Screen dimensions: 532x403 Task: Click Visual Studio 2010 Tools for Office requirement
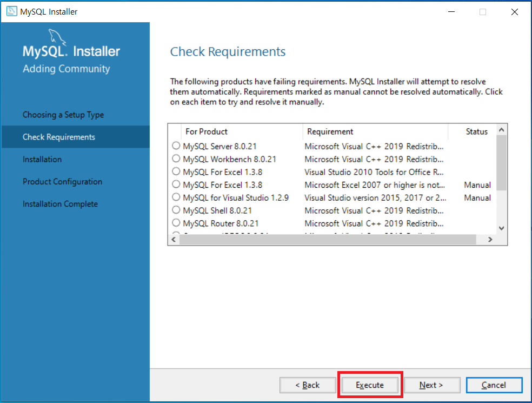[374, 172]
